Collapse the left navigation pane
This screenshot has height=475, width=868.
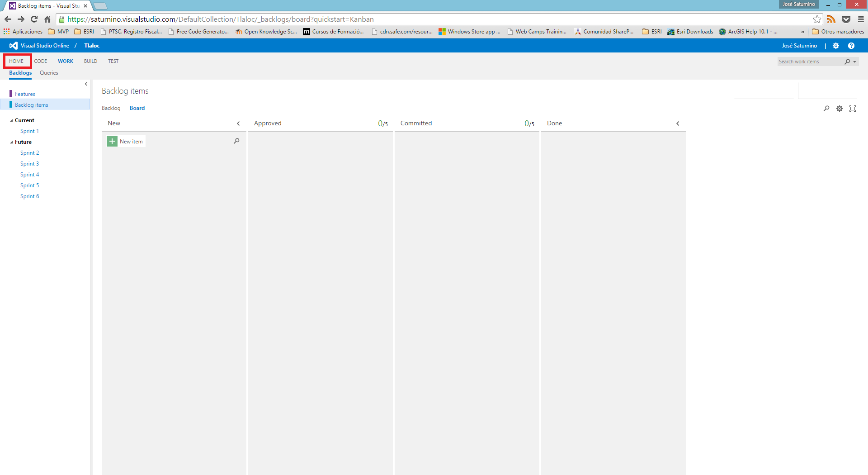click(86, 84)
